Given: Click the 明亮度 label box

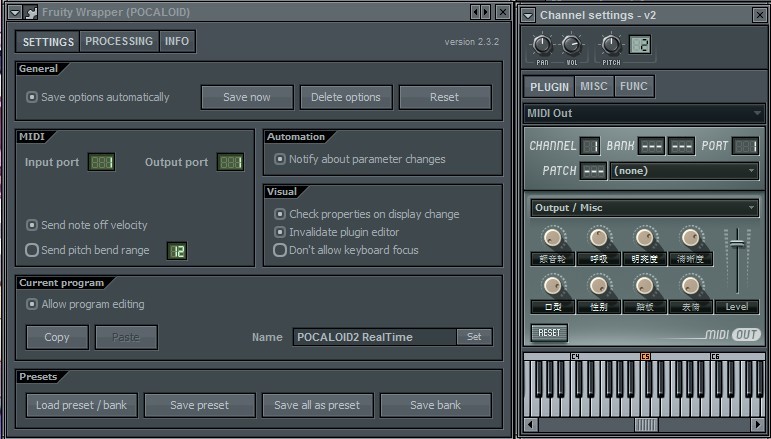Looking at the screenshot, I should [x=644, y=259].
